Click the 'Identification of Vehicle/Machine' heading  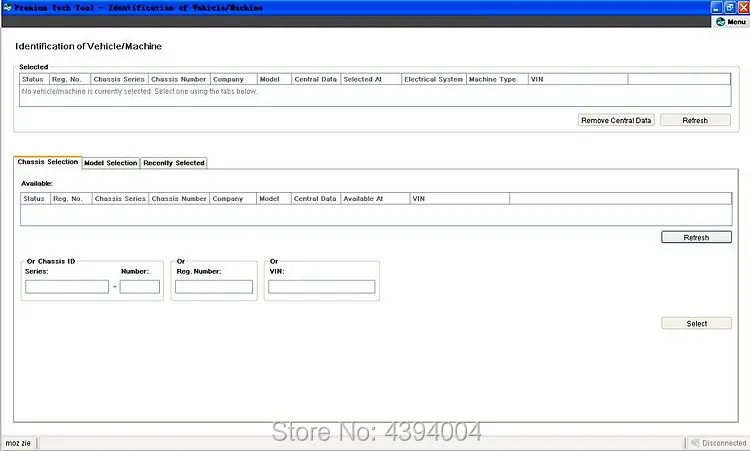click(x=88, y=46)
